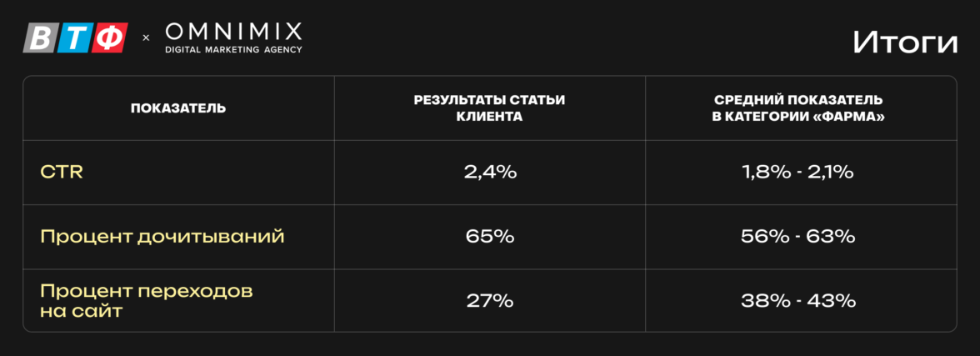Click the gray В tile in logo
Image resolution: width=980 pixels, height=356 pixels.
[40, 38]
